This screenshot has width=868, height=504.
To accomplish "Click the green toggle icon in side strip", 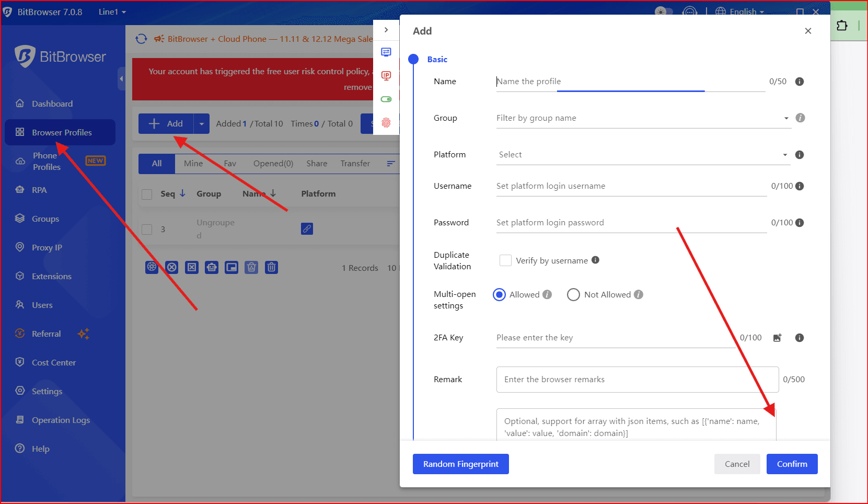I will [386, 99].
